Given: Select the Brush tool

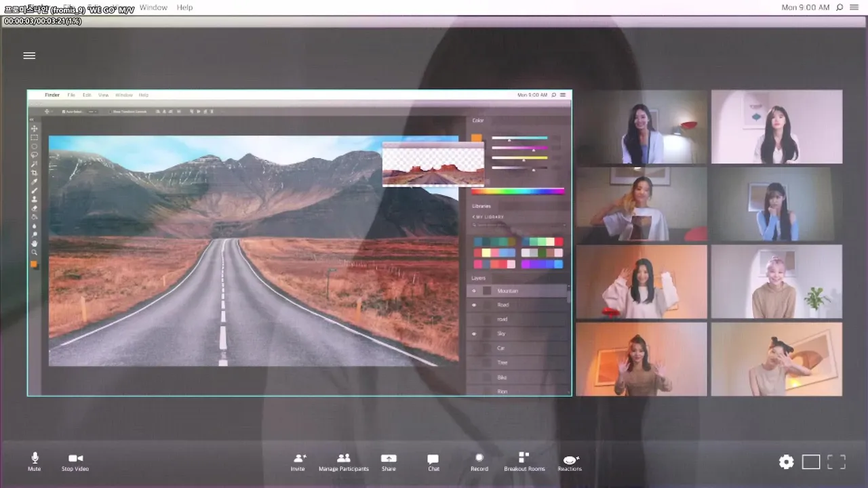Looking at the screenshot, I should pyautogui.click(x=34, y=190).
